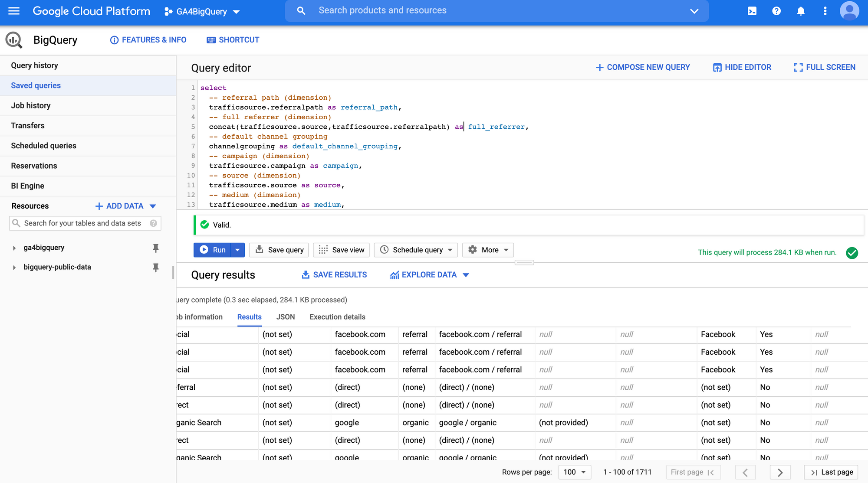Open the More settings dropdown

point(488,250)
